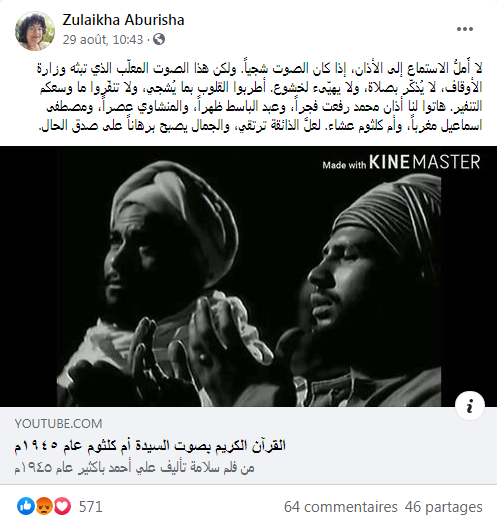The image size is (497, 524).
Task: Open the post's 29 août, 10:43 timestamp
Action: click(103, 39)
